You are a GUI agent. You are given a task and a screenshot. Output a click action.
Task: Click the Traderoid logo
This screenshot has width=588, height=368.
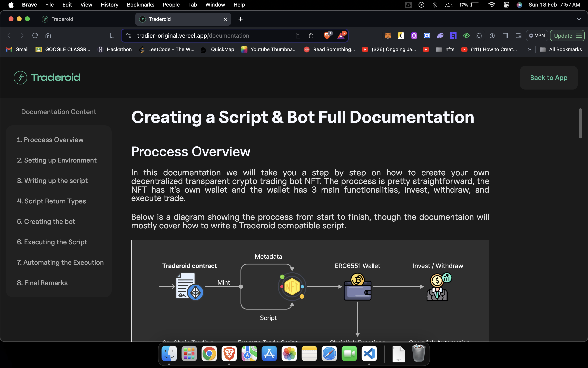tap(47, 77)
